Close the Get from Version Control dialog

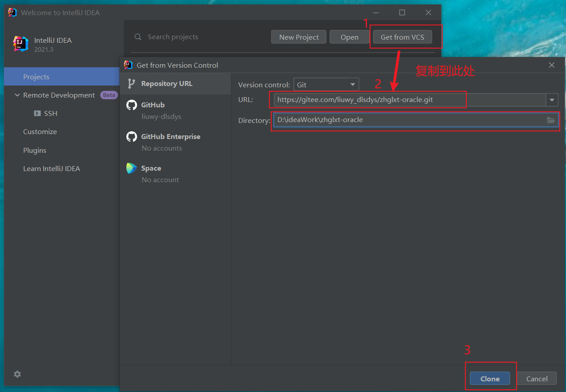click(x=552, y=65)
